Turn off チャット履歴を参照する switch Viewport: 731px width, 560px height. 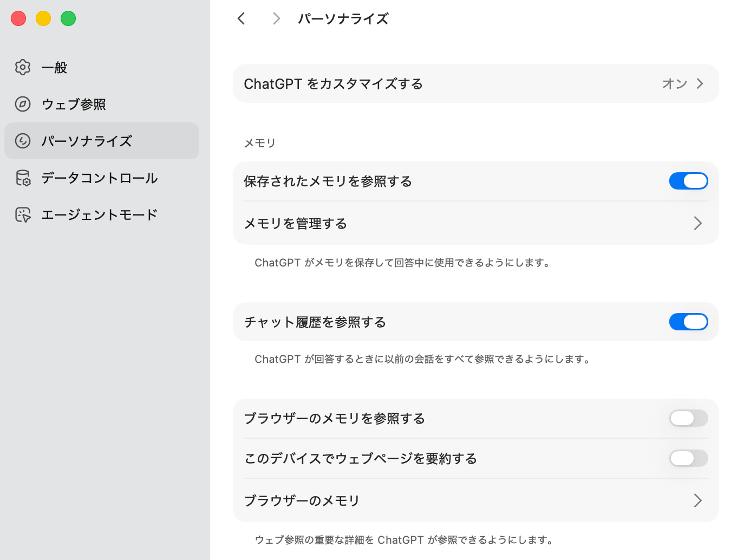coord(688,322)
